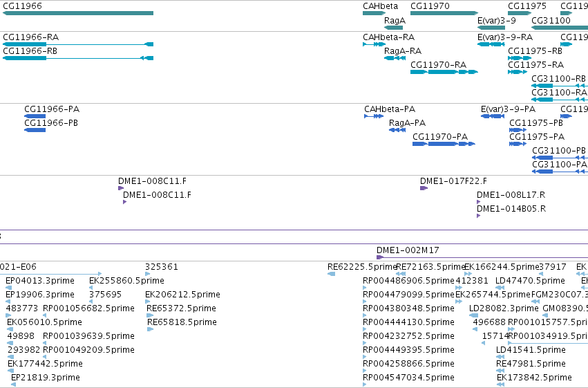Viewport: 588px width, 388px height.
Task: Select the CG11966-RB transcript glyph
Action: (x=78, y=58)
